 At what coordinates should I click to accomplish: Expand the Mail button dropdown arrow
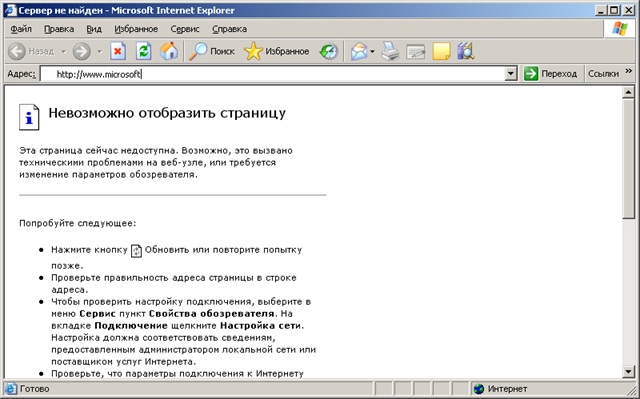tap(372, 51)
